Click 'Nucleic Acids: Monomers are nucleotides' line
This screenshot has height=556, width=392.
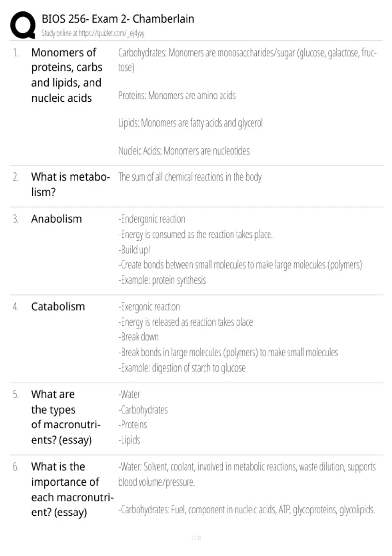pos(184,151)
